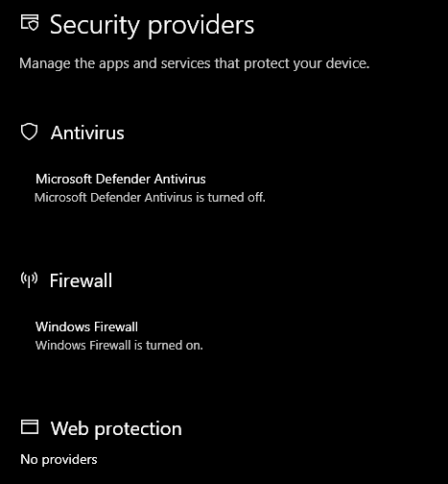448x484 pixels.
Task: Click the 'No providers' text
Action: point(59,459)
